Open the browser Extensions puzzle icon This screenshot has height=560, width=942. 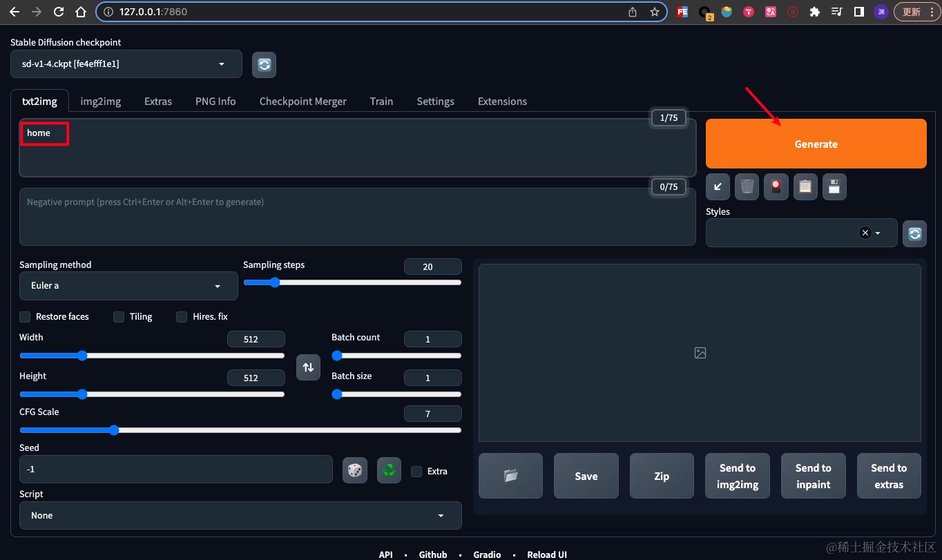[815, 12]
